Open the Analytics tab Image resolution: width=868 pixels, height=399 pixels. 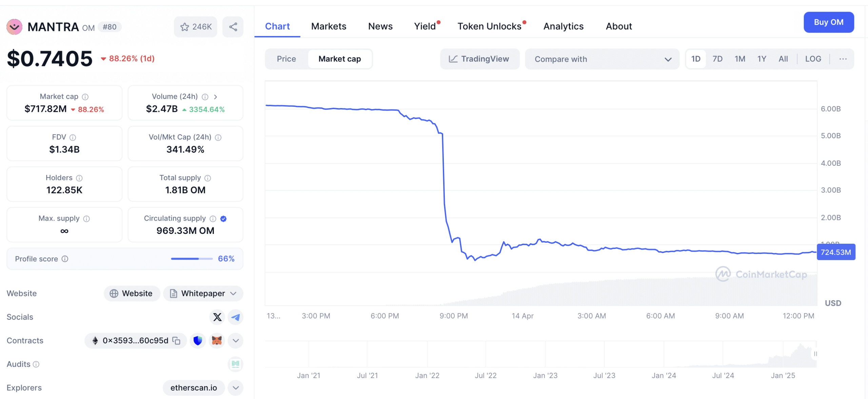(x=564, y=26)
